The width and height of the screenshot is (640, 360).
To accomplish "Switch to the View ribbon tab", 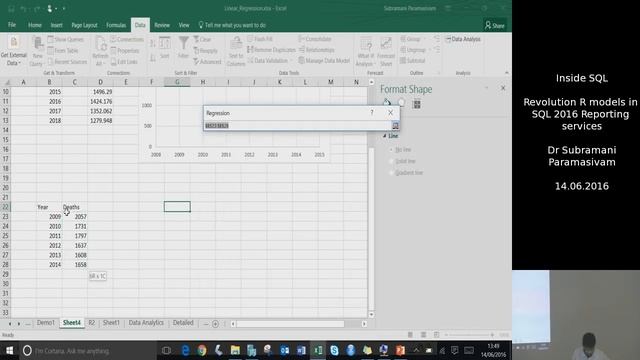I will pyautogui.click(x=184, y=25).
